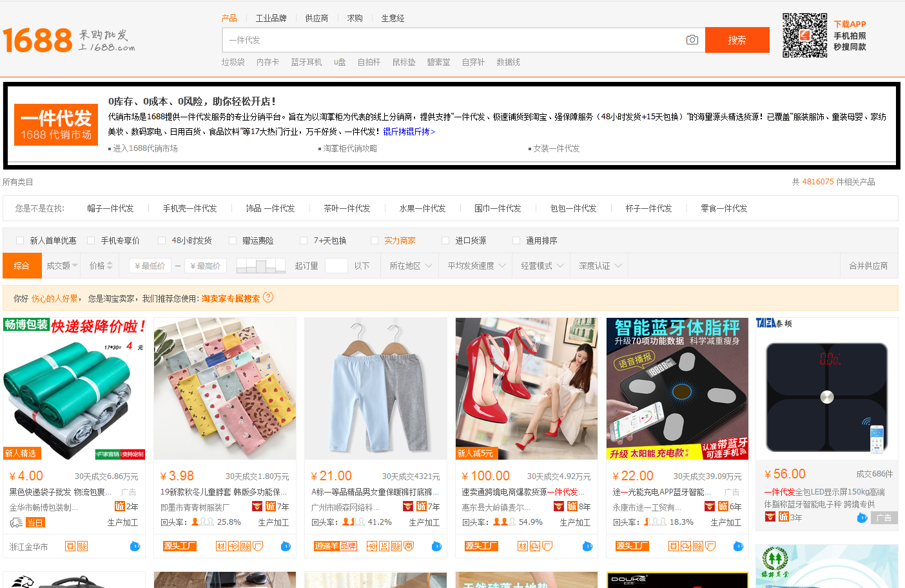Viewport: 905px width, 588px height.
Task: Click the camera image-search icon
Action: pos(692,40)
